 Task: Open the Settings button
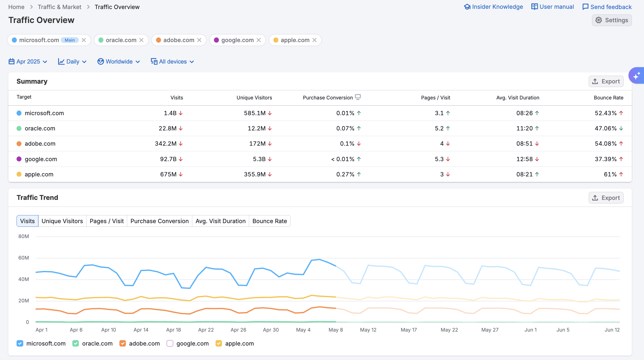pyautogui.click(x=612, y=20)
